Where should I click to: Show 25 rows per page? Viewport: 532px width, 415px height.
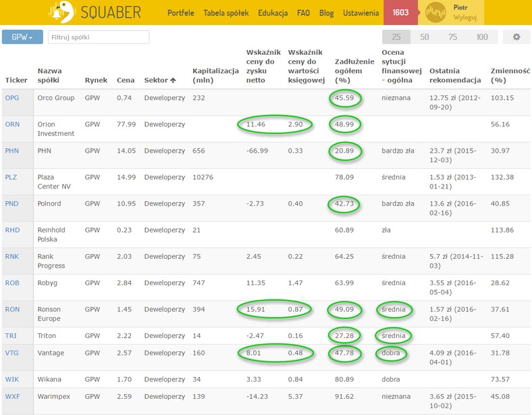point(396,37)
